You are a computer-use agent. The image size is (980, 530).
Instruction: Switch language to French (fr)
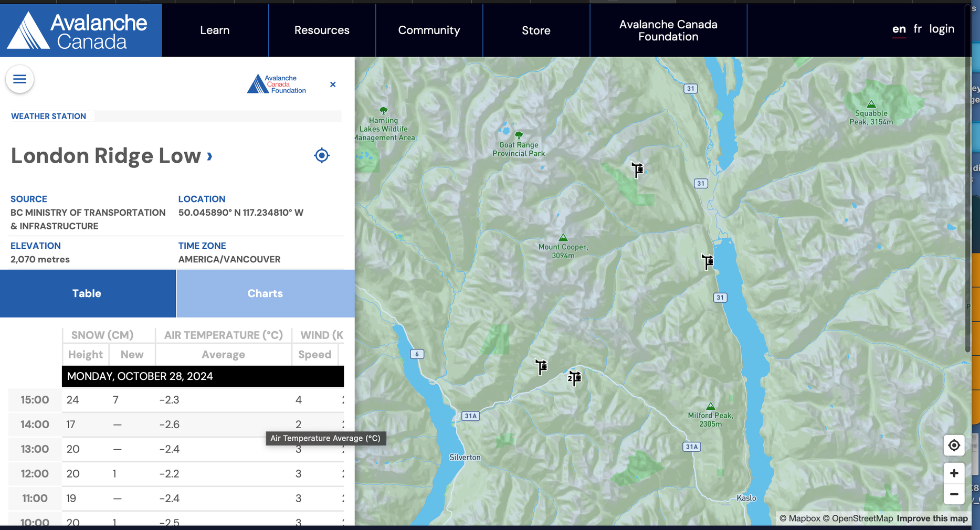point(918,29)
